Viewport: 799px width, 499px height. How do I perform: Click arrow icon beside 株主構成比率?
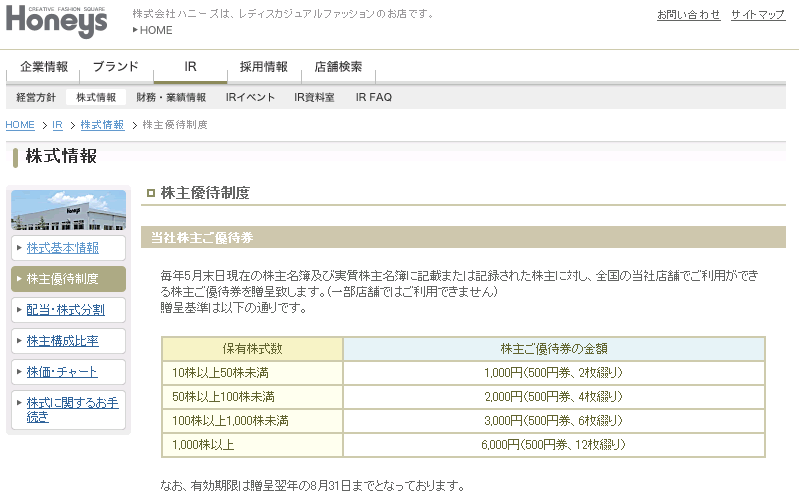coord(19,340)
